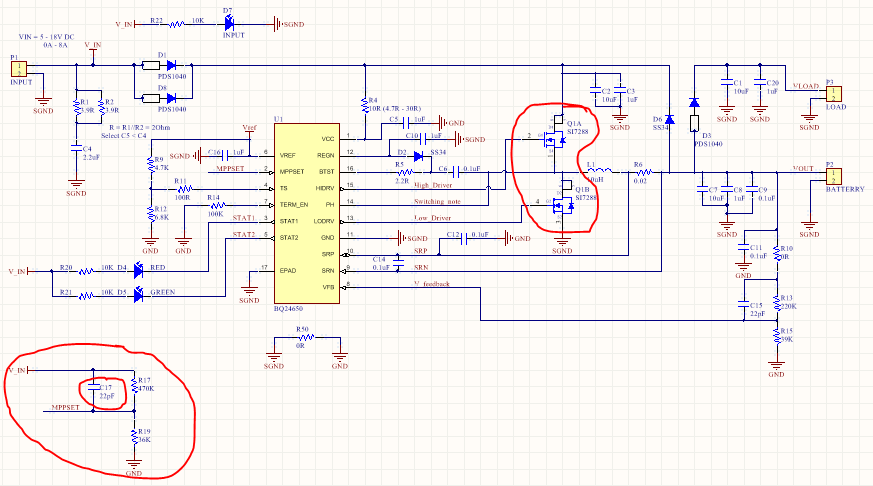Select resistor R22 10K symbol

pyautogui.click(x=177, y=24)
